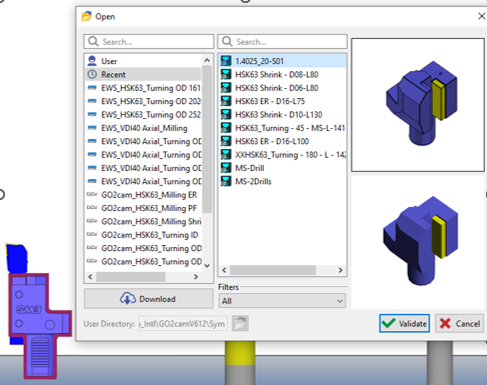Click the Cancel button
Screen dimensions: 487x385
459,323
